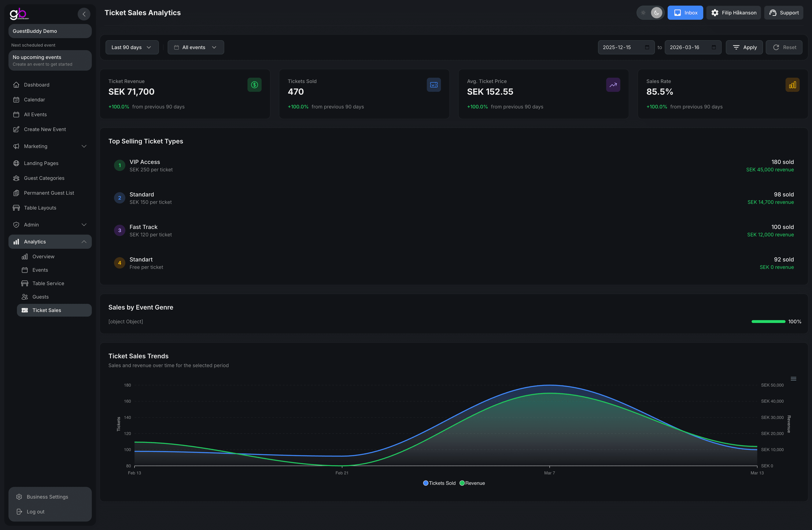Open the Inbox
Viewport: 812px width, 530px height.
(685, 13)
